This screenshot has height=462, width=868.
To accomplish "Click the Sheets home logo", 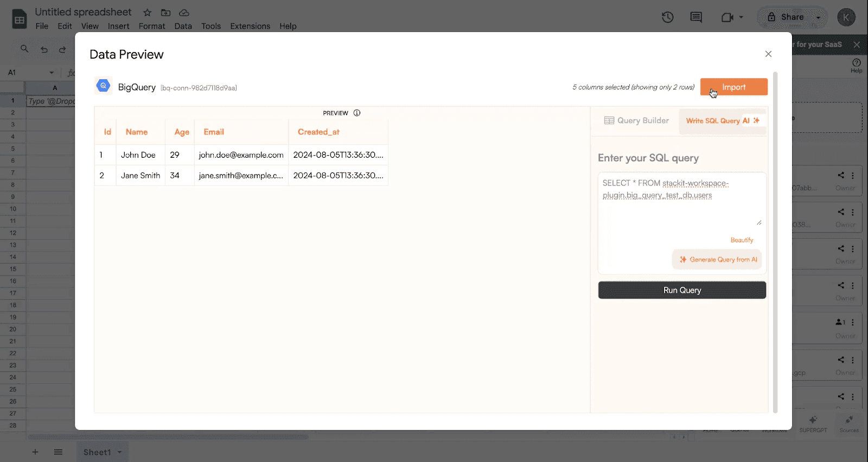I will (x=20, y=19).
